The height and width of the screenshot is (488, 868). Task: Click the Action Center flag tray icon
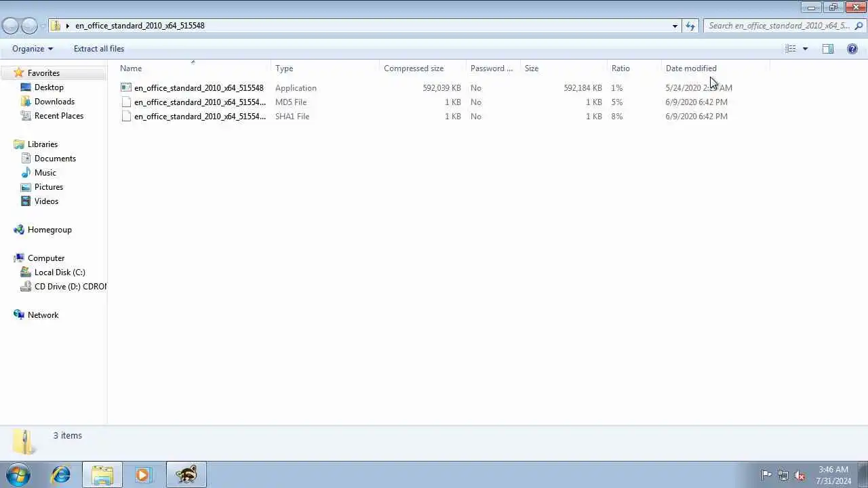click(766, 475)
